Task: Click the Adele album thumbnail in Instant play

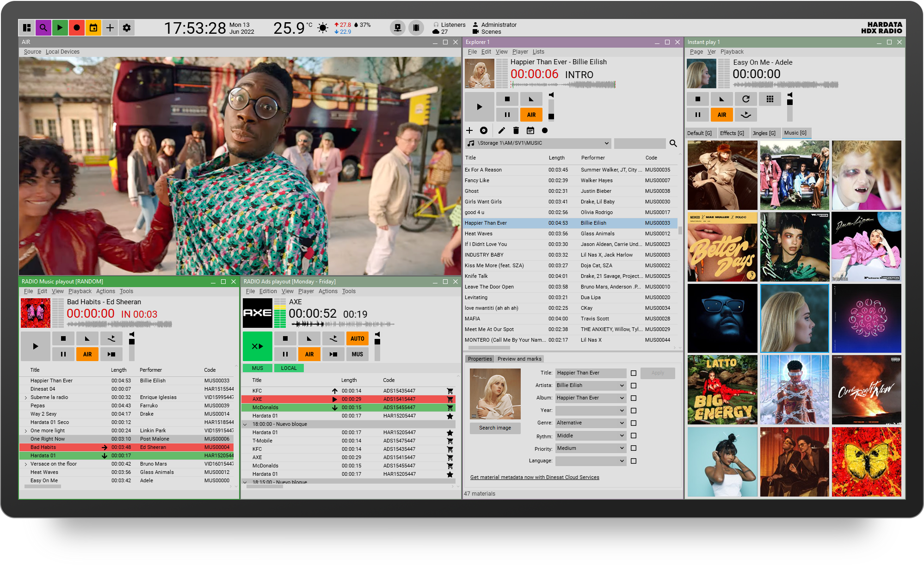Action: [x=795, y=319]
